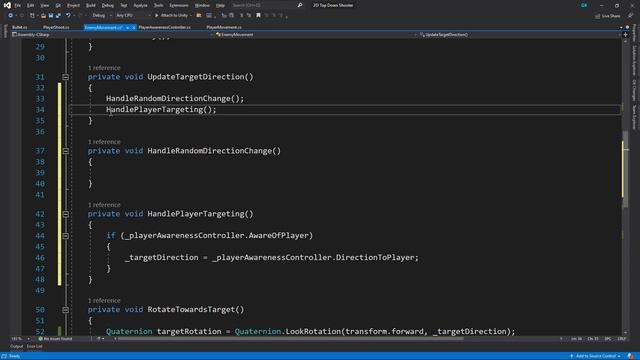Open the Output panel tab
The height and width of the screenshot is (360, 640).
tap(16, 347)
